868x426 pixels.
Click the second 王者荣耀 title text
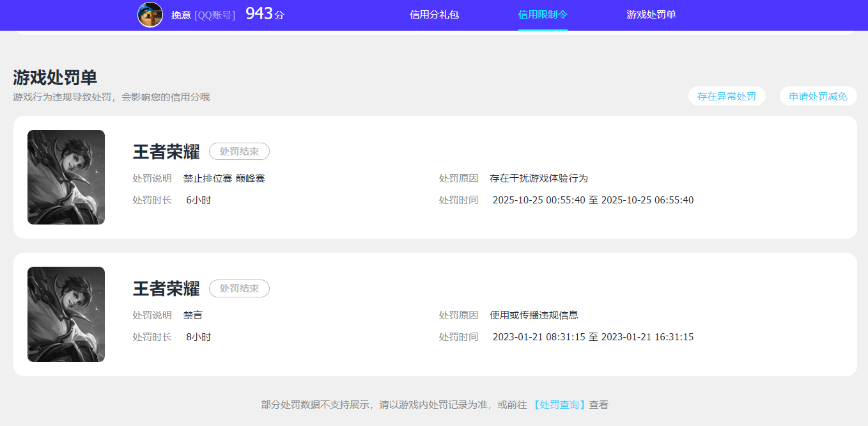pos(166,288)
